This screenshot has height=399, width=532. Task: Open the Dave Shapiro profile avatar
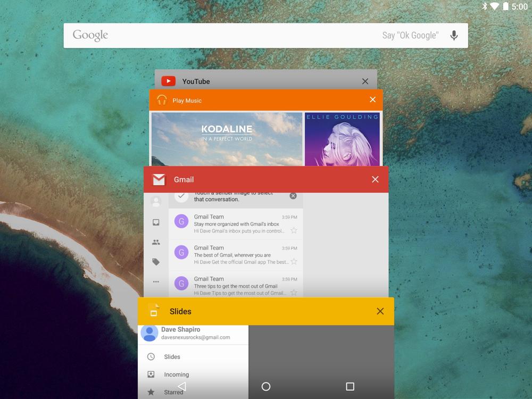pyautogui.click(x=149, y=333)
